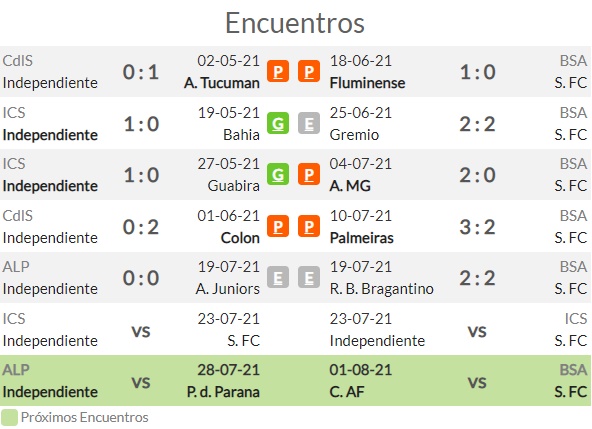Click the green Próximos Encuentros legend swatch

[9, 418]
